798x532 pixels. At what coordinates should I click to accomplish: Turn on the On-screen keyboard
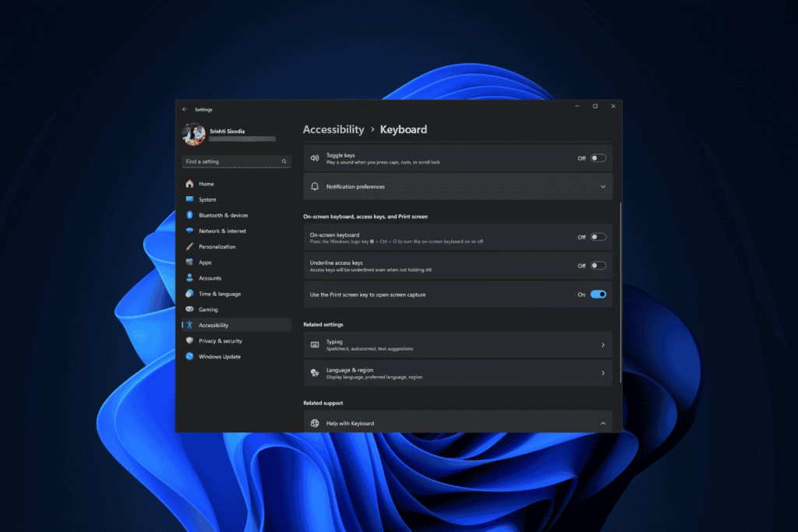598,236
